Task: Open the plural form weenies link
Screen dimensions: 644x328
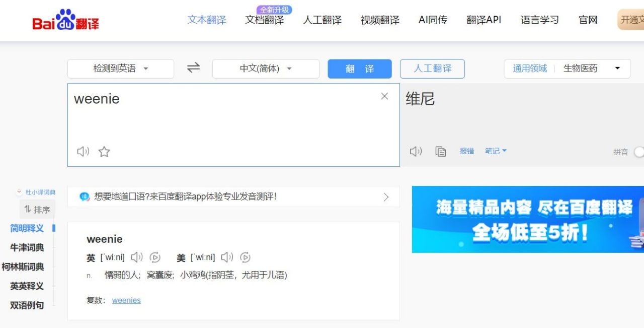Action: pos(126,300)
